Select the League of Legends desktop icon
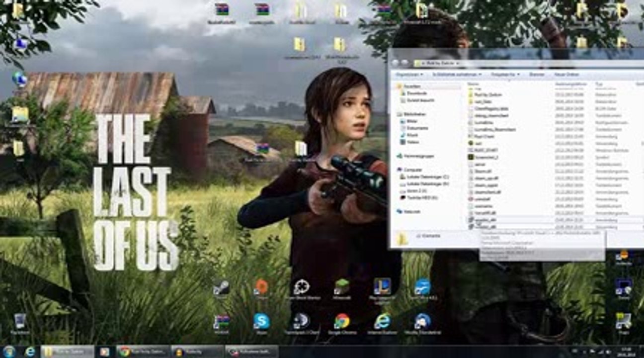This screenshot has width=644, height=358. (x=382, y=290)
